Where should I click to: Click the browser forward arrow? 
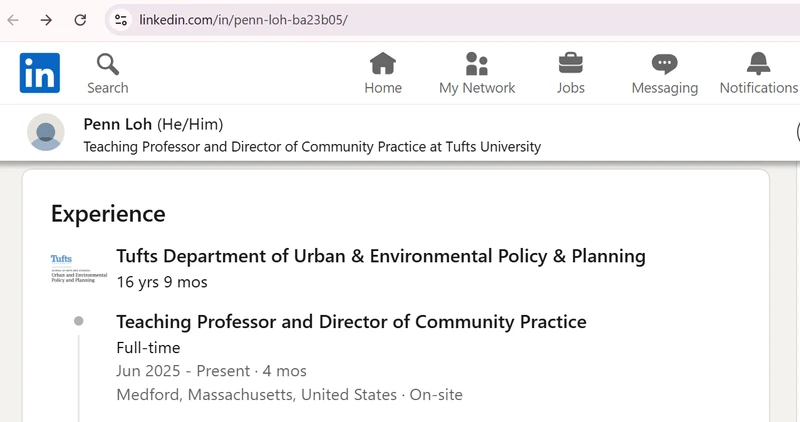click(46, 20)
